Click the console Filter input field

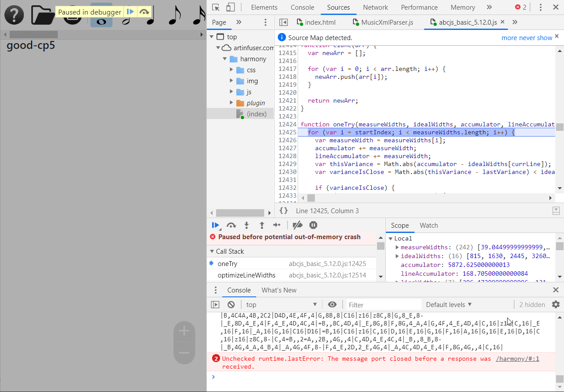tap(383, 305)
